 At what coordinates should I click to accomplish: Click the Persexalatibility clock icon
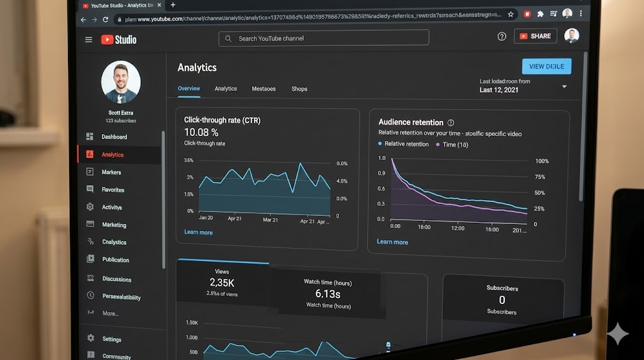pos(91,295)
